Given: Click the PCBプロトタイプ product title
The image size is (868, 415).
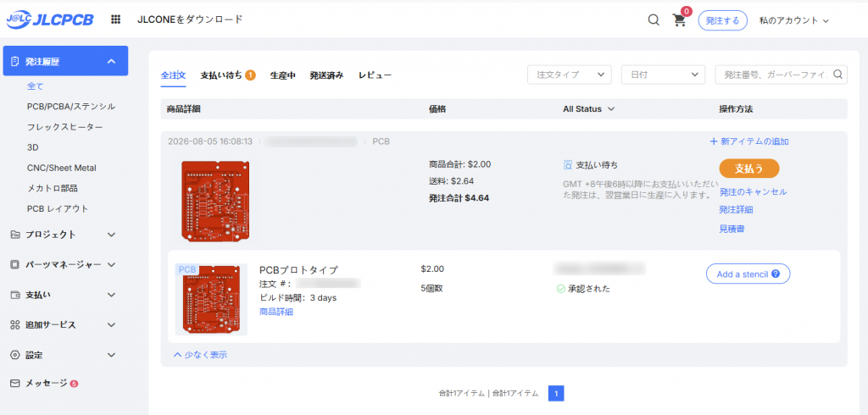Looking at the screenshot, I should [298, 270].
